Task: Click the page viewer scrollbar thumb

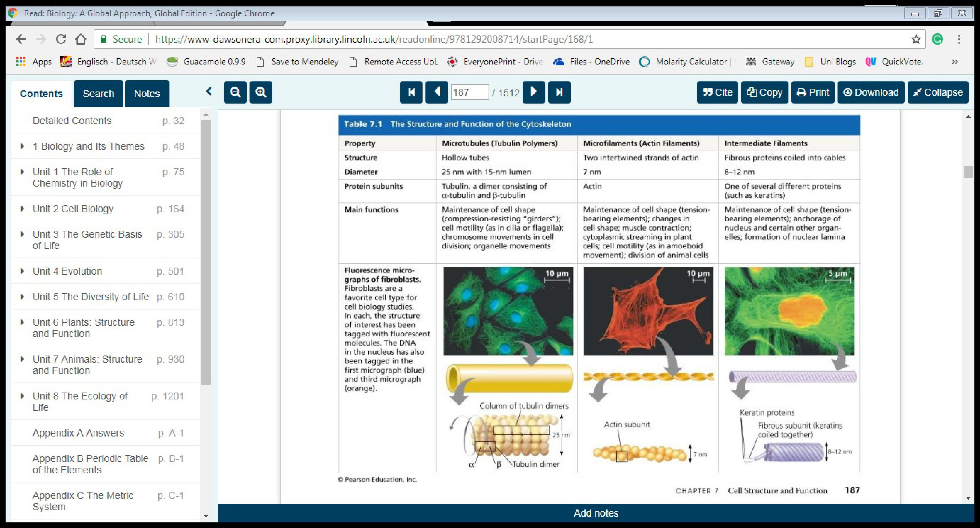Action: pos(968,172)
